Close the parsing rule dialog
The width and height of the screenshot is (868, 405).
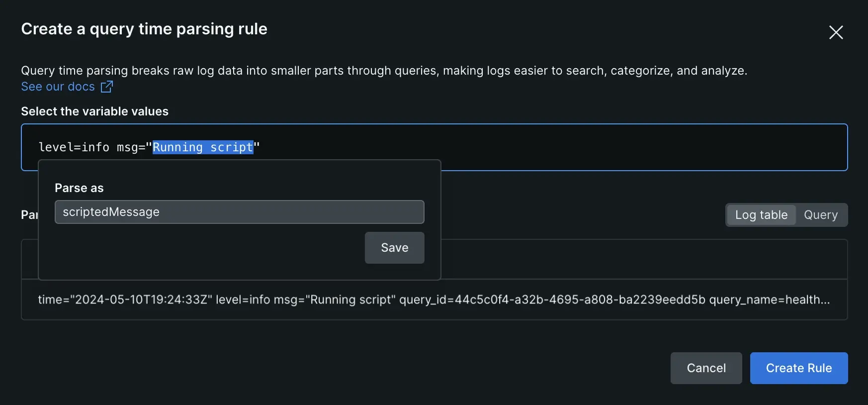point(836,32)
